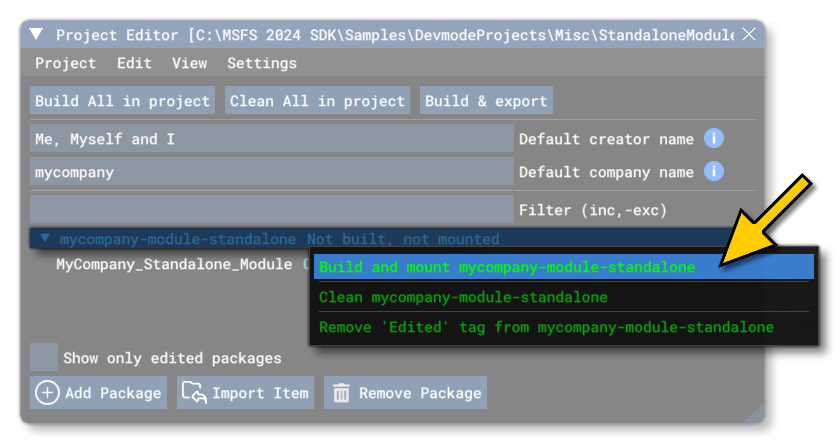The height and width of the screenshot is (444, 839).
Task: Click the Import Item button
Action: (246, 393)
